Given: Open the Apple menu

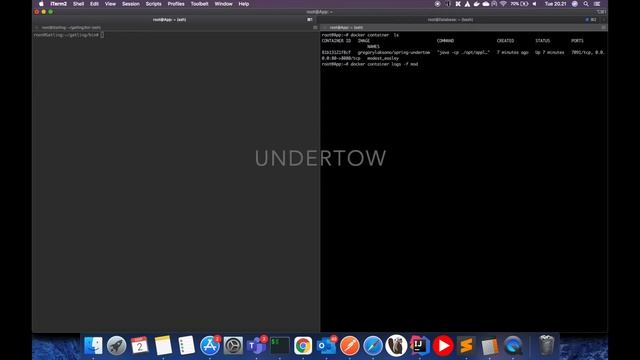Looking at the screenshot, I should coord(41,4).
